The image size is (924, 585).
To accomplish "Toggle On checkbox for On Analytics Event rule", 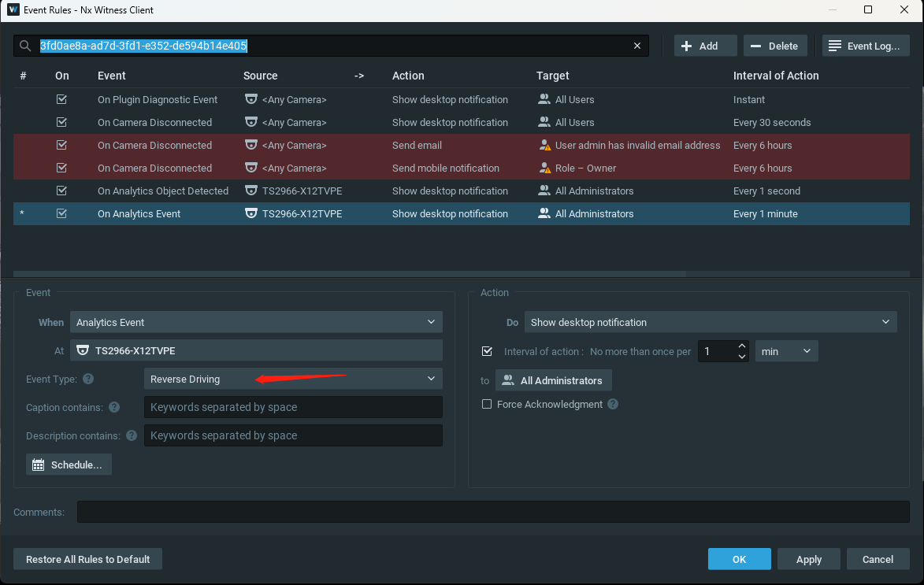I will (x=61, y=214).
